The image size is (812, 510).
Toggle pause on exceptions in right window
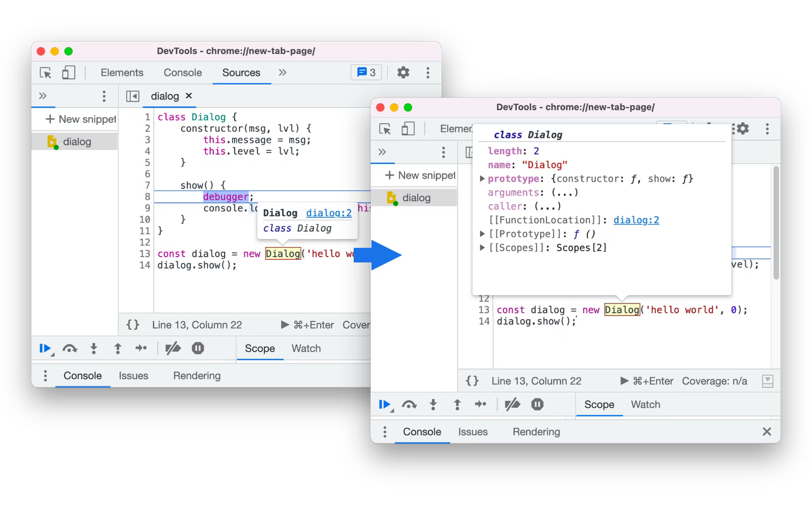pos(537,404)
